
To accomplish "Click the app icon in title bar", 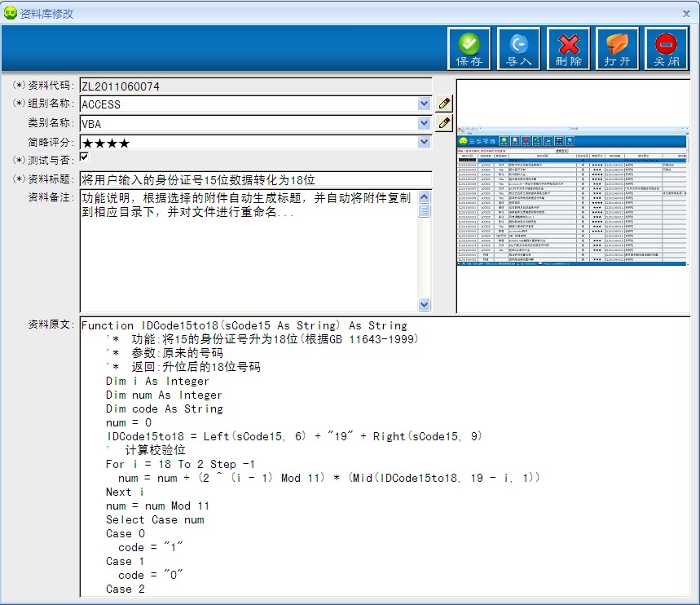I will 10,13.
